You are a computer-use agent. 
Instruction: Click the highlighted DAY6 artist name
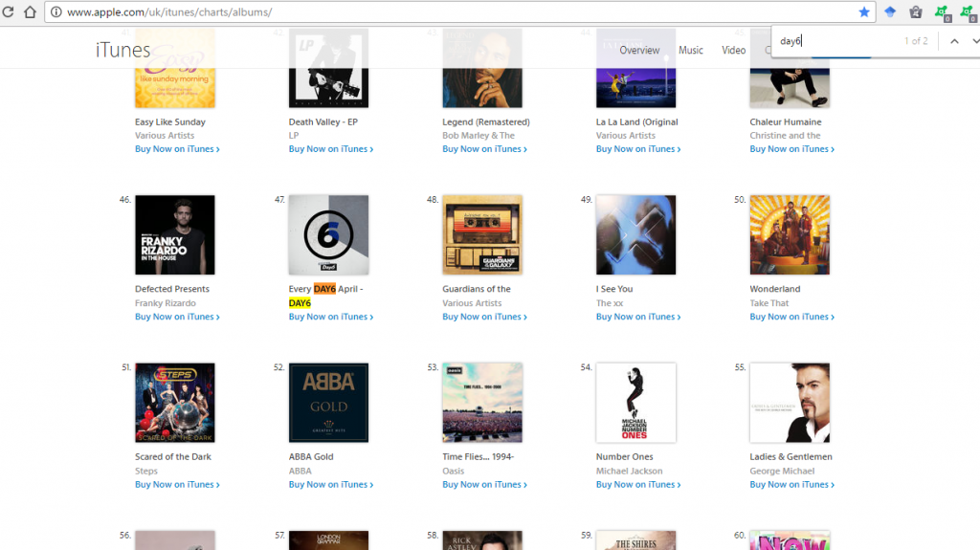point(300,303)
